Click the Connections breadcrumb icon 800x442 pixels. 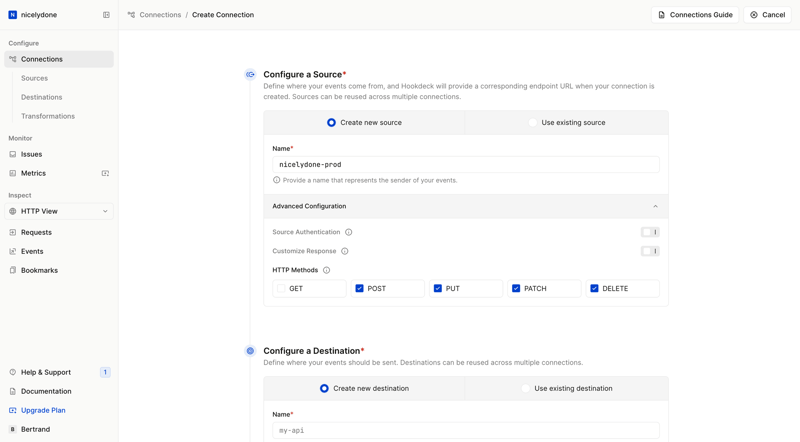(x=131, y=15)
